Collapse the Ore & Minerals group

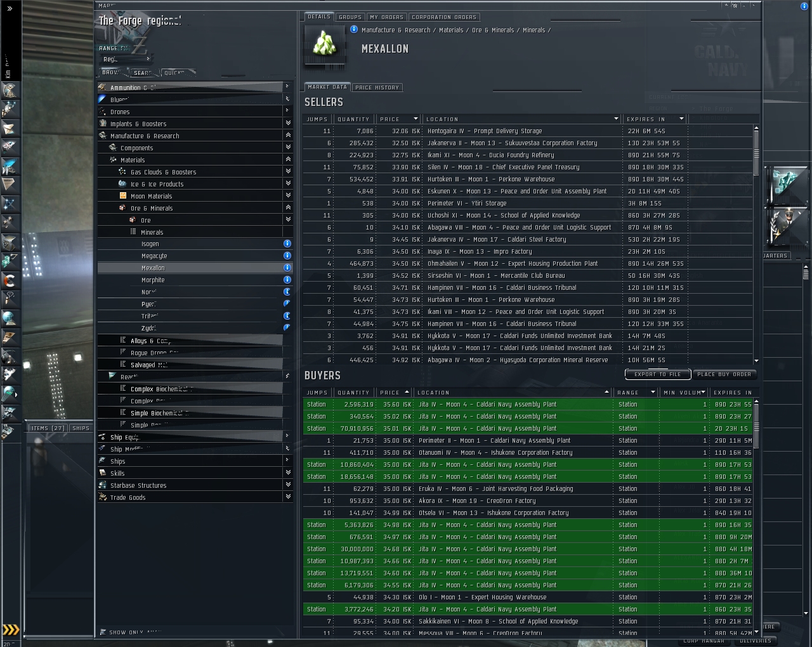pos(288,207)
